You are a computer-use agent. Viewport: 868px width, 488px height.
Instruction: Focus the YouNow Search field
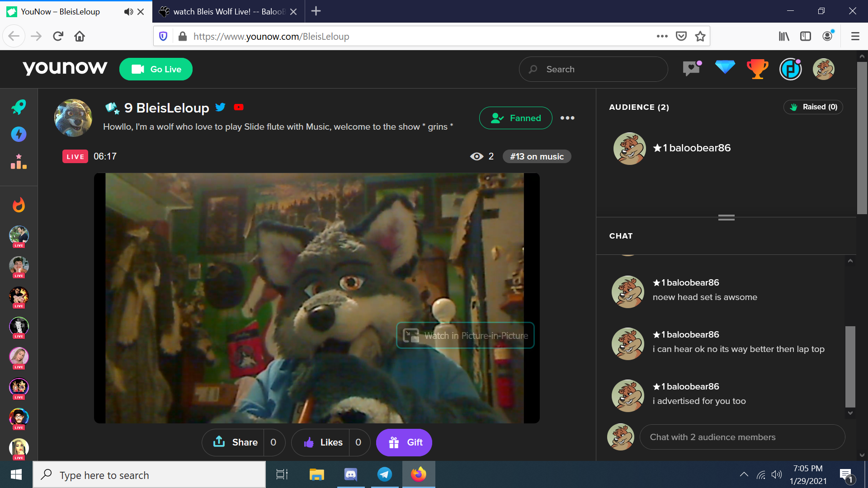pyautogui.click(x=593, y=69)
